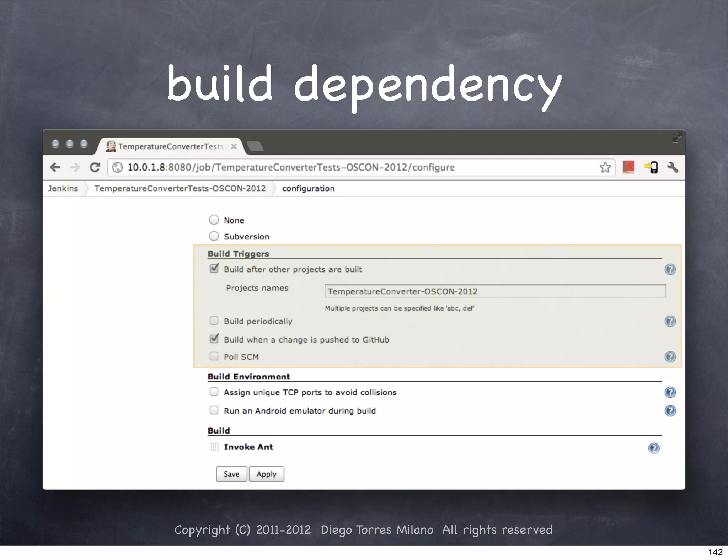Screen dimensions: 728x560
Task: Reload the Jenkins configure page
Action: 95,167
